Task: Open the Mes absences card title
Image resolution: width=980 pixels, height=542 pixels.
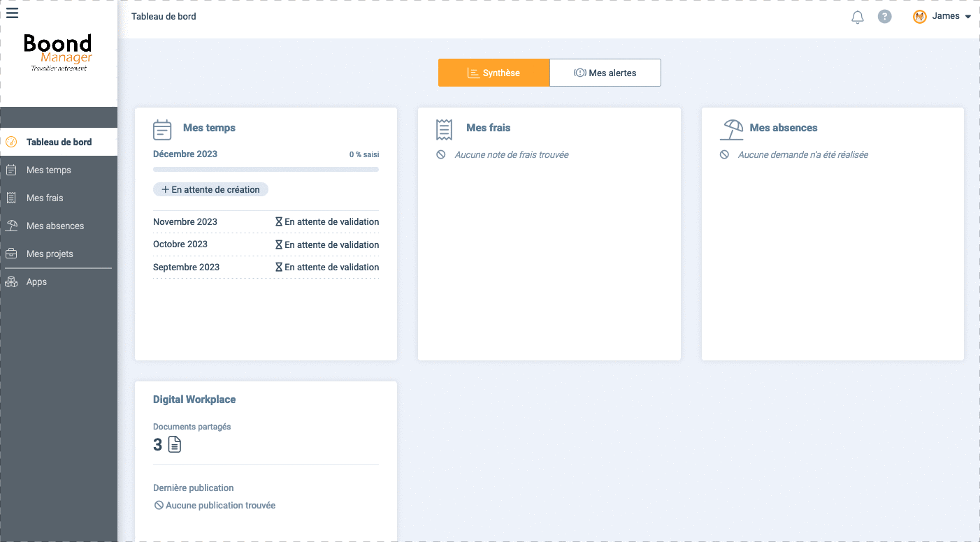Action: click(x=783, y=128)
